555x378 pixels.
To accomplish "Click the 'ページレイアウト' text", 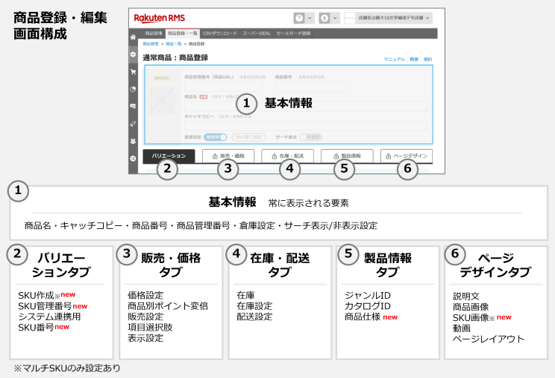I will tap(488, 339).
